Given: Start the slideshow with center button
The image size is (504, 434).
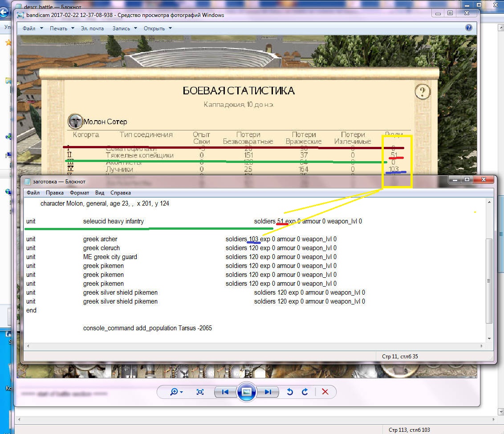Looking at the screenshot, I should (246, 392).
